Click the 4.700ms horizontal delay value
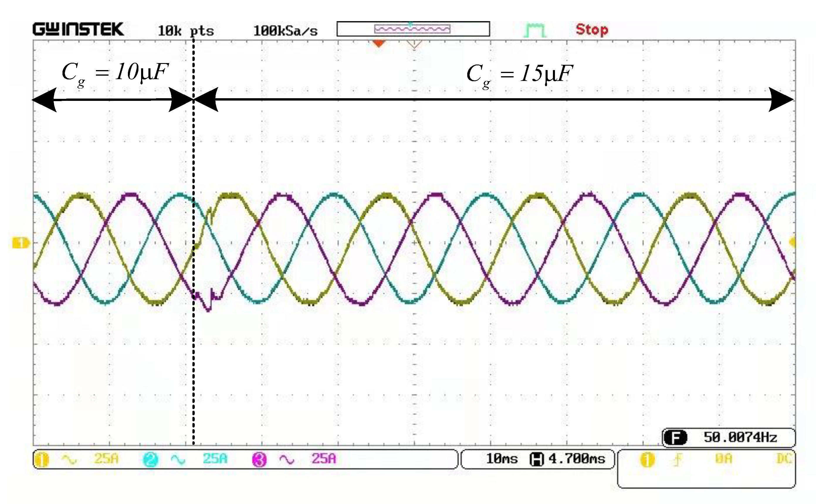The height and width of the screenshot is (504, 816). pyautogui.click(x=577, y=459)
